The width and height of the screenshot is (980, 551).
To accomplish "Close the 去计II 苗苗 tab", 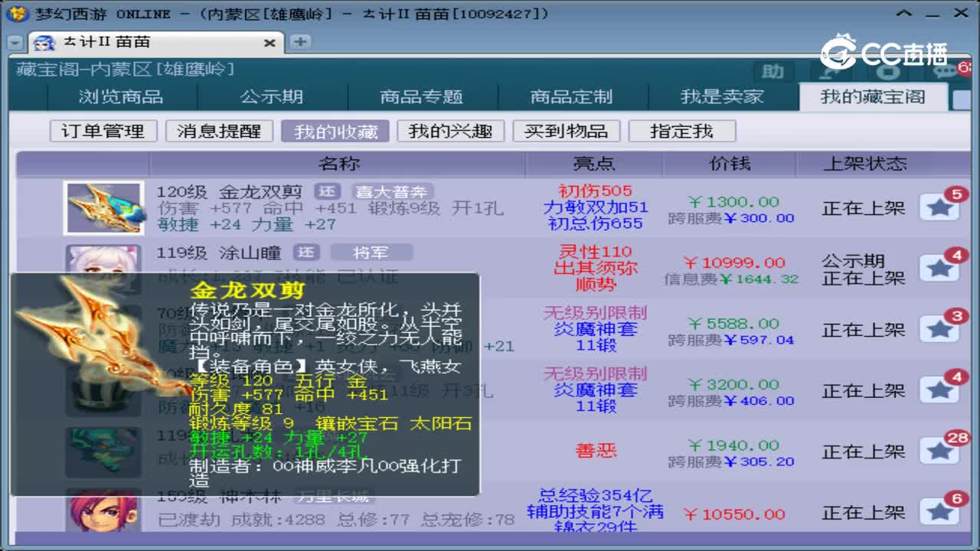I will click(269, 43).
